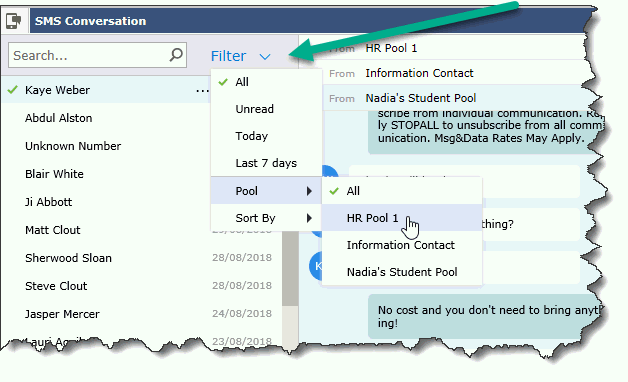Click the magnifier search icon
Image resolution: width=628 pixels, height=382 pixels.
[176, 54]
